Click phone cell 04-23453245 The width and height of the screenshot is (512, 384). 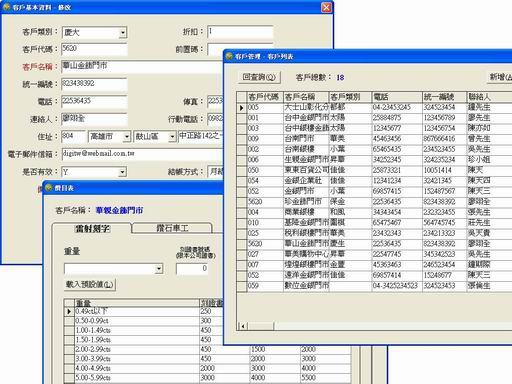click(397, 108)
